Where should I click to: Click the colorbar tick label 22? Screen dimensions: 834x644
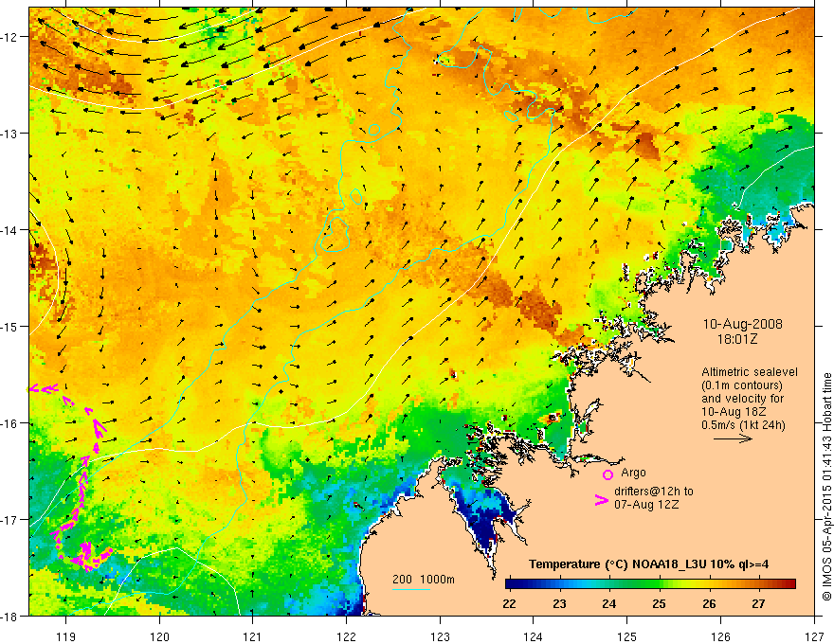[x=509, y=604]
